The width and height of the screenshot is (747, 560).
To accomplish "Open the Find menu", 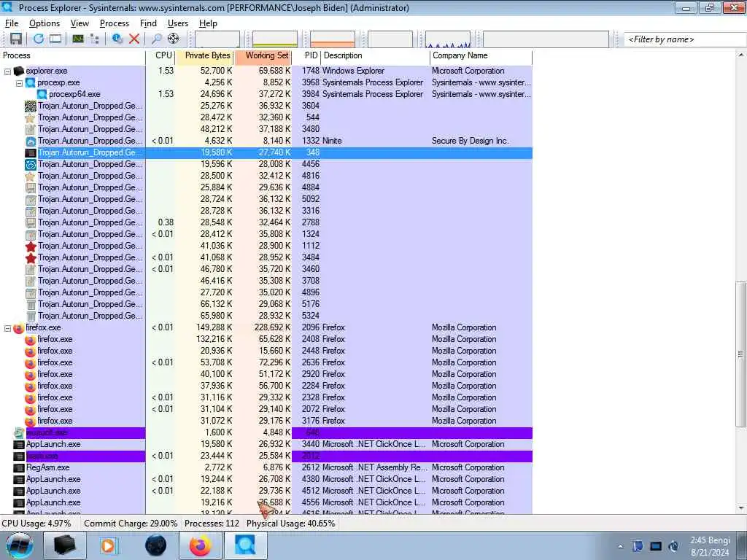I will (x=148, y=23).
